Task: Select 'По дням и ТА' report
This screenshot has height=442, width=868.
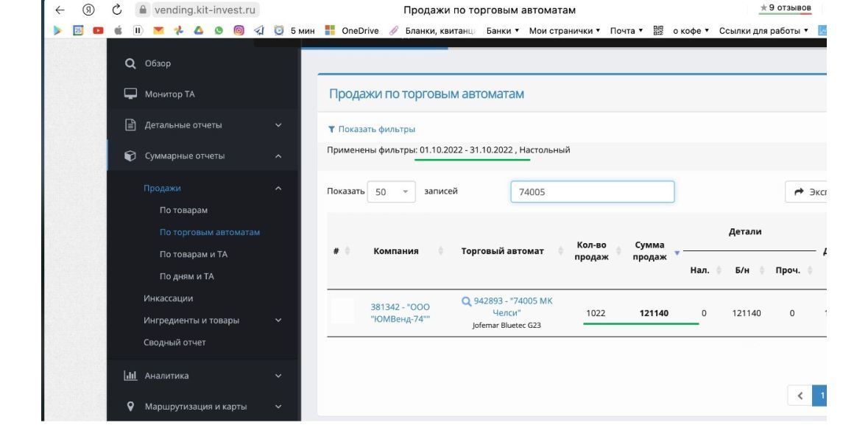Action: pos(186,276)
